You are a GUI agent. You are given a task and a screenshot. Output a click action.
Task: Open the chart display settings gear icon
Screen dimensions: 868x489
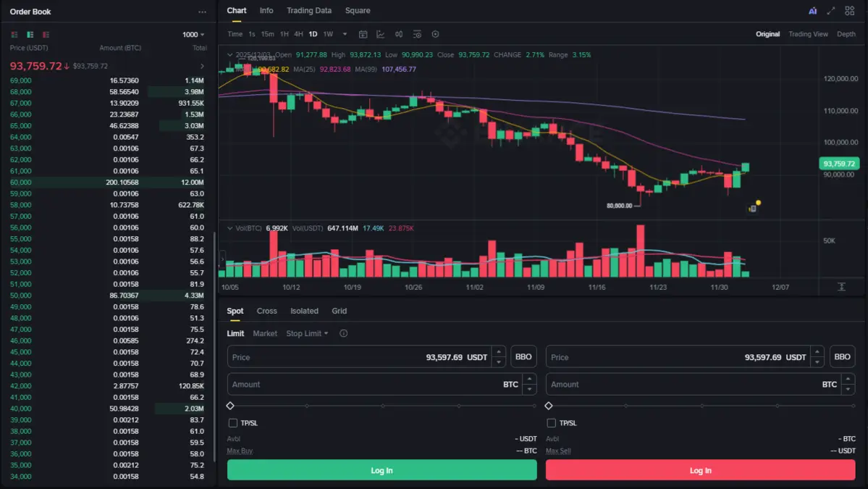coord(435,34)
